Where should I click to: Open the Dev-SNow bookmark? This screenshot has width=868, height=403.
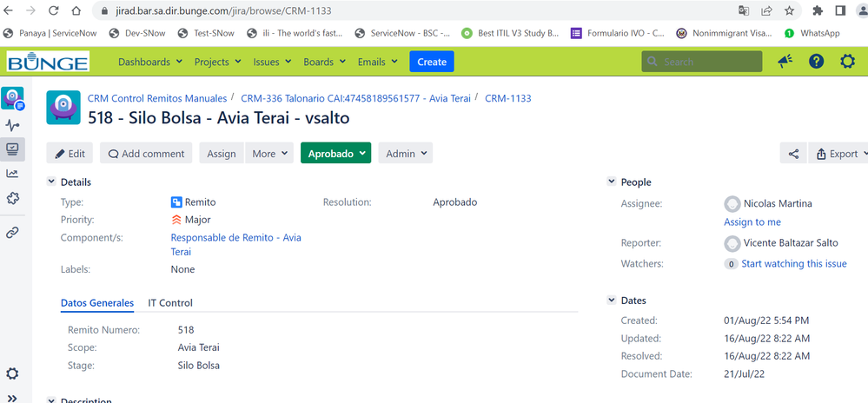(138, 33)
